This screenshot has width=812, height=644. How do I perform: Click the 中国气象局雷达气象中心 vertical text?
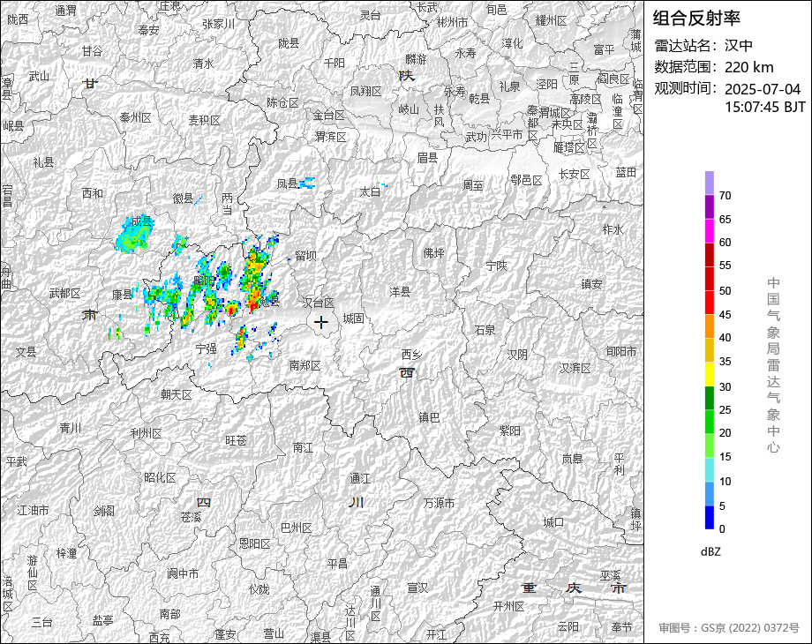click(x=773, y=365)
